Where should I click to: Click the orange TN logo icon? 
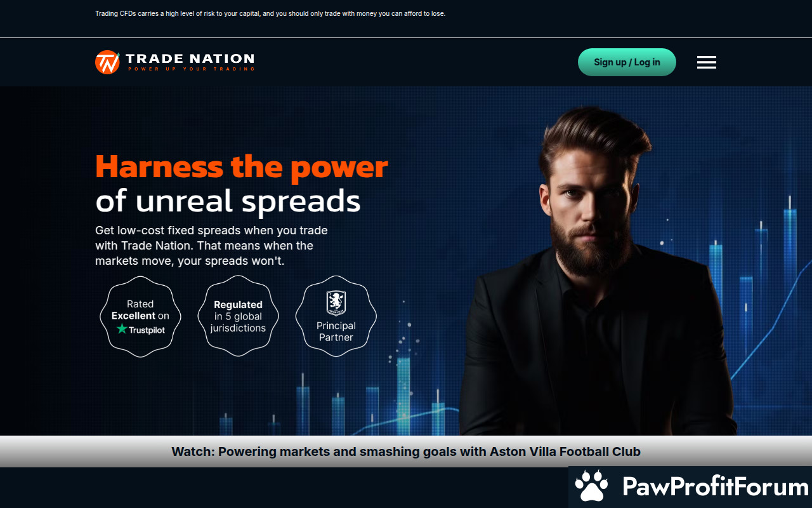(x=107, y=62)
